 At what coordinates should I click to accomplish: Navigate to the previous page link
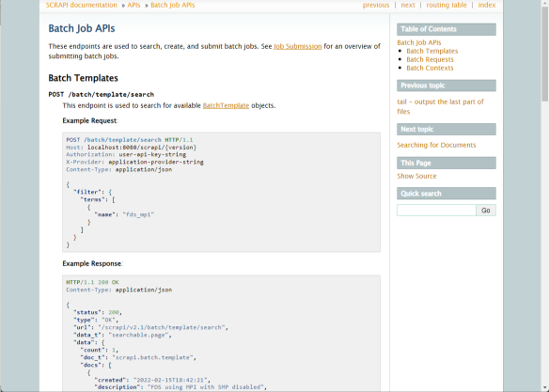(x=376, y=5)
